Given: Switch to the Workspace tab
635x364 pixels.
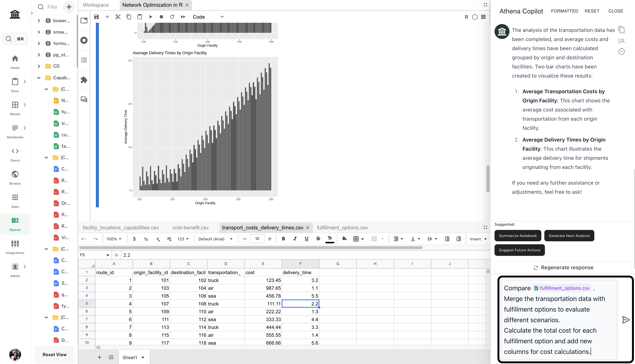Looking at the screenshot, I should coord(96,5).
